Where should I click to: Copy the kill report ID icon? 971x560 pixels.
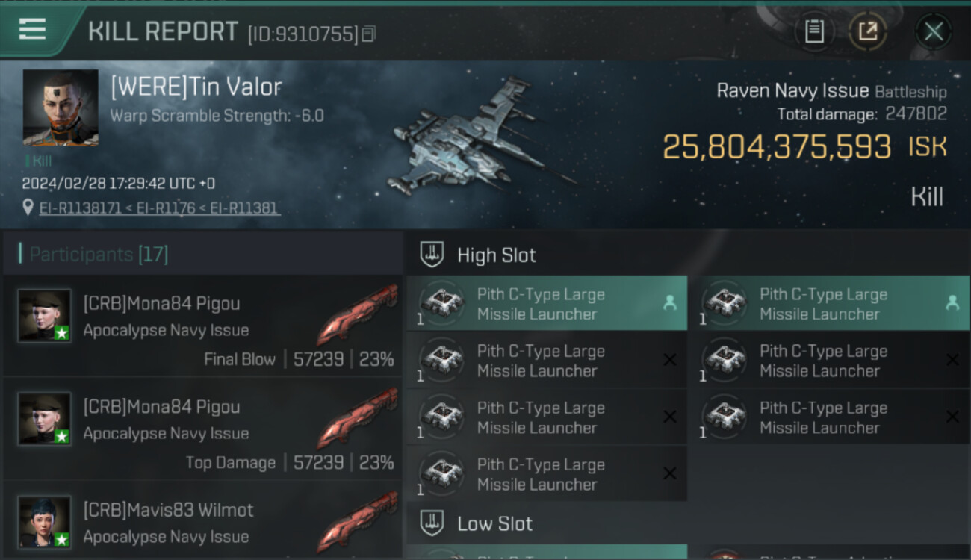click(x=368, y=34)
